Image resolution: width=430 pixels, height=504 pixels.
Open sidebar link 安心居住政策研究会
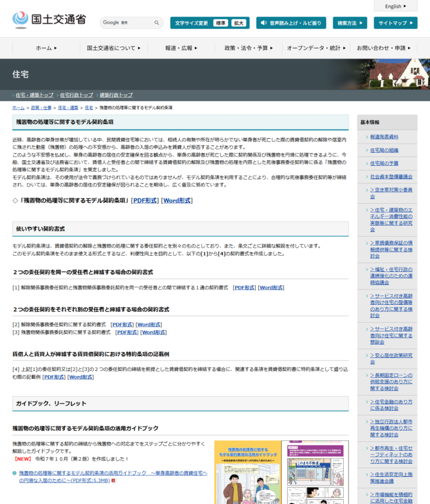[391, 359]
